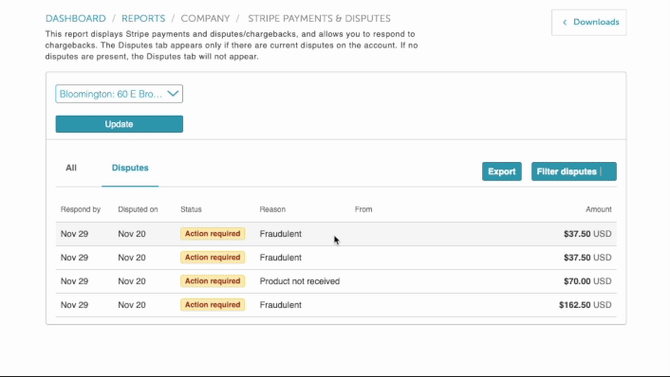The height and width of the screenshot is (377, 670).
Task: Open the REPORTS breadcrumb link
Action: [x=143, y=18]
